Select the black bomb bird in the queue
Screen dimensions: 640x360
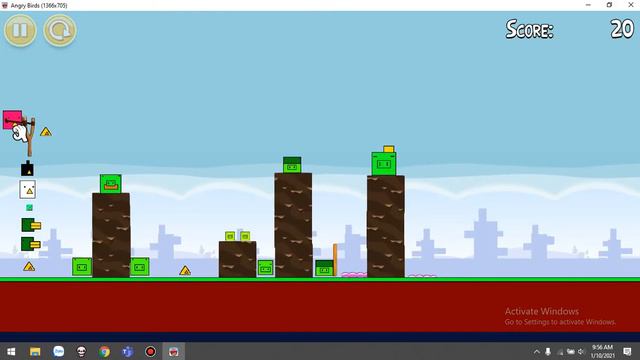coord(27,169)
